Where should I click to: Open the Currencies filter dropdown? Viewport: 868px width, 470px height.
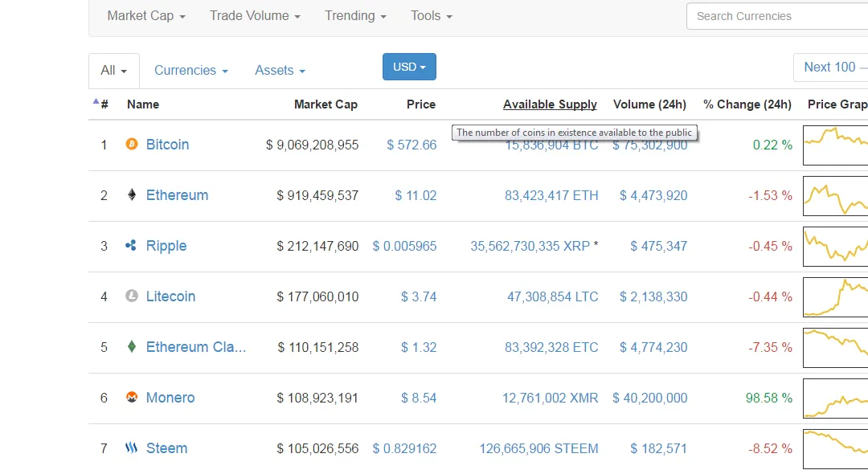[191, 71]
